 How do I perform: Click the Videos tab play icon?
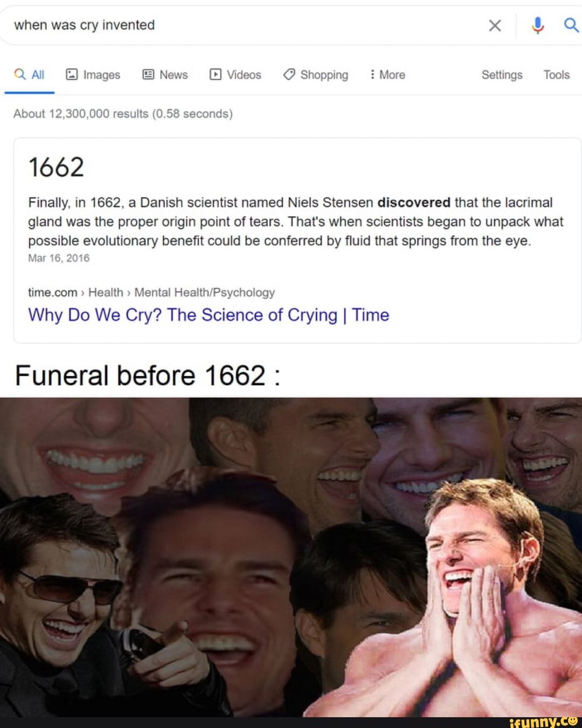pyautogui.click(x=216, y=74)
